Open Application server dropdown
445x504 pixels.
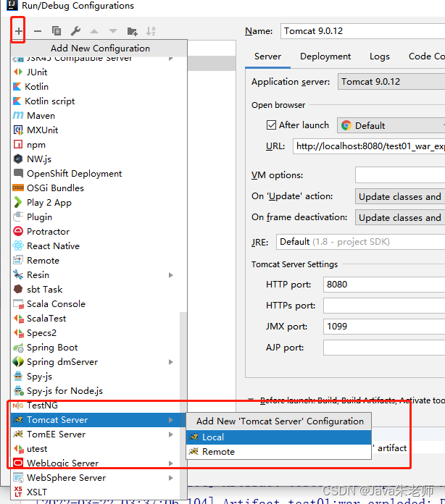391,82
